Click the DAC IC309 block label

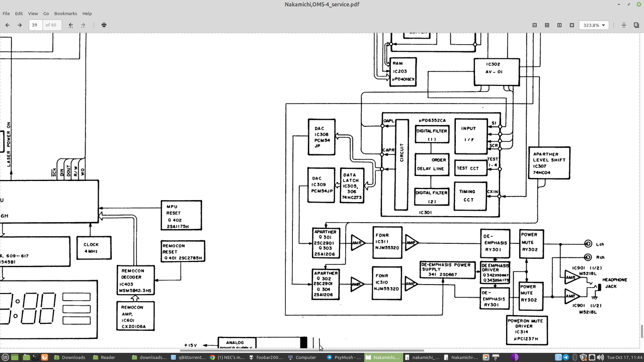pyautogui.click(x=321, y=185)
